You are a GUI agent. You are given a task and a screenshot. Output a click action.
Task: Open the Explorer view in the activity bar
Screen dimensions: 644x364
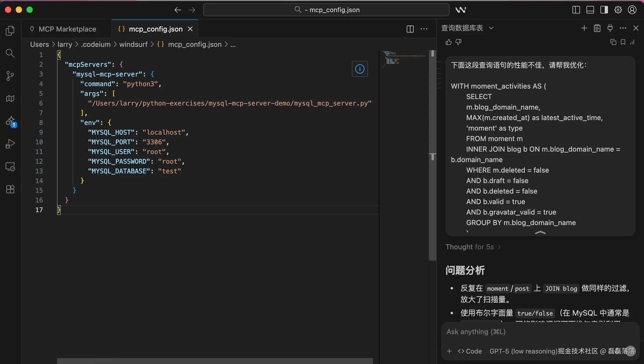tap(10, 30)
